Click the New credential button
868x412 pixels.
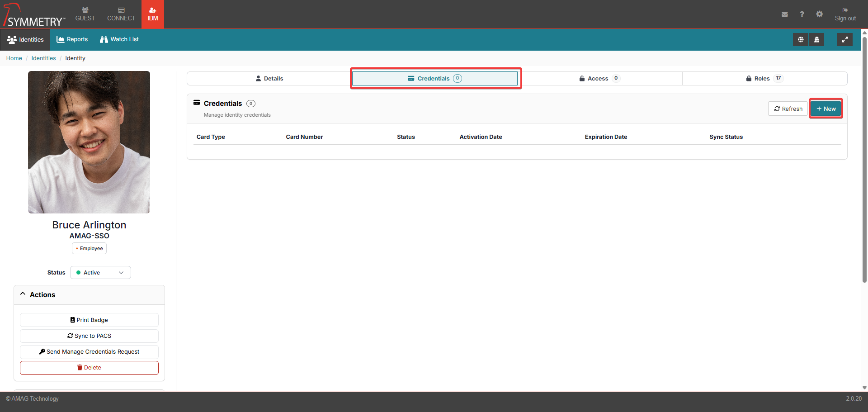pos(826,109)
